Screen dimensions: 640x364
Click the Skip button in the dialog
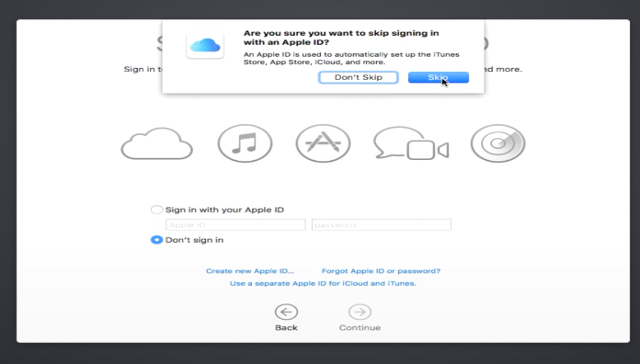coord(439,77)
